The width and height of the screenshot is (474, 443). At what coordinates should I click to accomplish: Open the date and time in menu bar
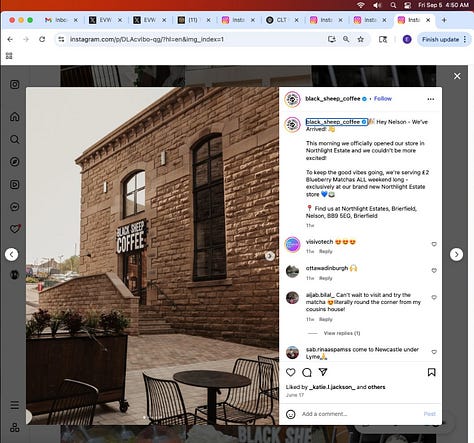[443, 5]
